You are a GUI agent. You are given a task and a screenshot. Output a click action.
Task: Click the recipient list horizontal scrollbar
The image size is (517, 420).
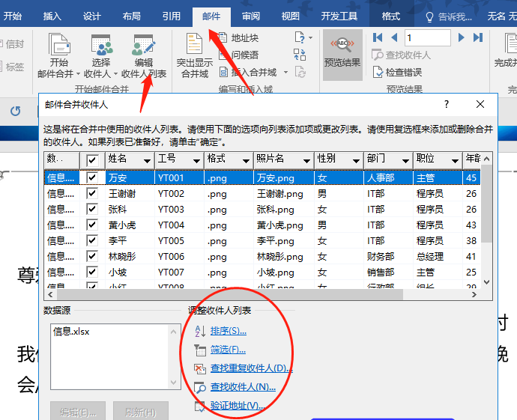pyautogui.click(x=230, y=294)
